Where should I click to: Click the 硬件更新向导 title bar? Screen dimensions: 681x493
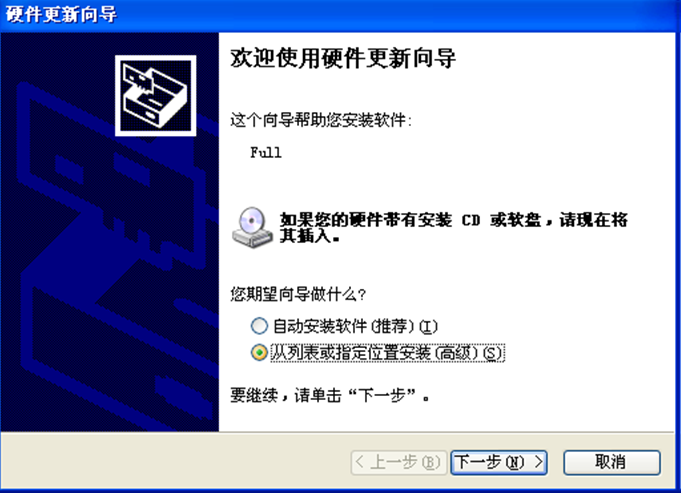click(340, 16)
